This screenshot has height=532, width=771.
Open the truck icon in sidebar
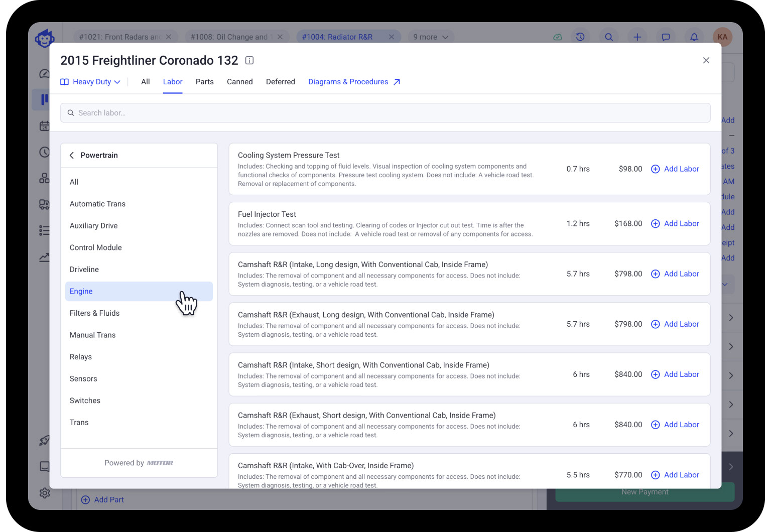45,204
